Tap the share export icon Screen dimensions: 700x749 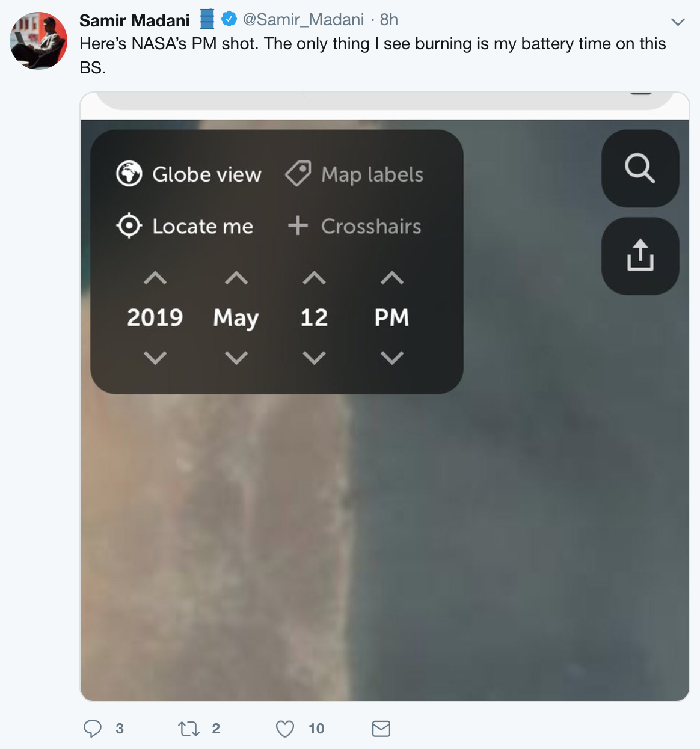640,256
